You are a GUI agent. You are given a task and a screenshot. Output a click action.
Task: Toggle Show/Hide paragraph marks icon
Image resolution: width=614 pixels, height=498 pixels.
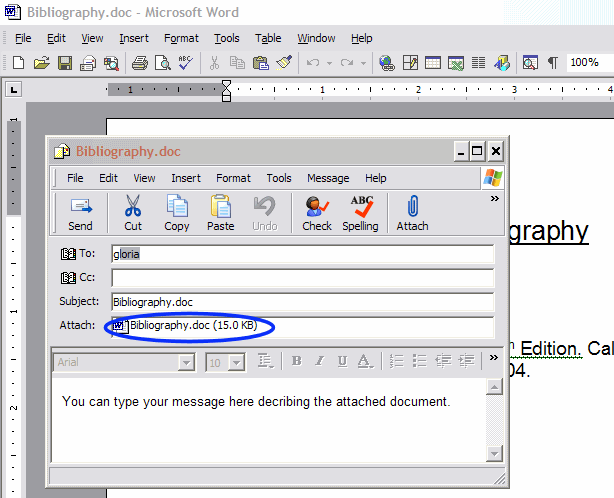553,63
